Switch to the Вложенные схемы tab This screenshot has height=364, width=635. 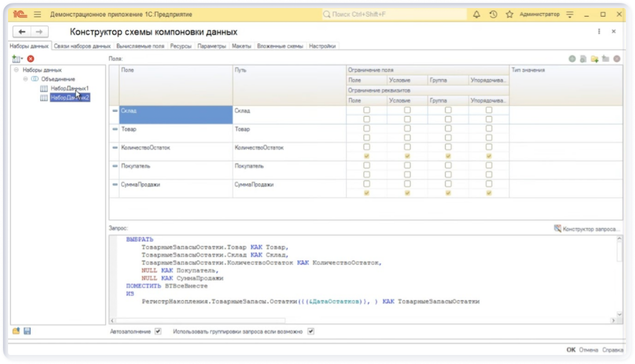280,46
